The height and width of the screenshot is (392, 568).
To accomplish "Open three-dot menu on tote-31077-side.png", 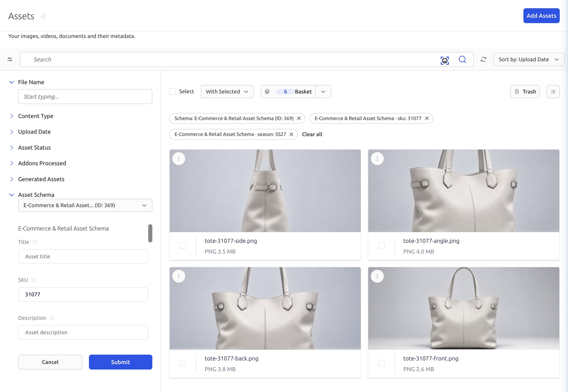I will tap(179, 159).
